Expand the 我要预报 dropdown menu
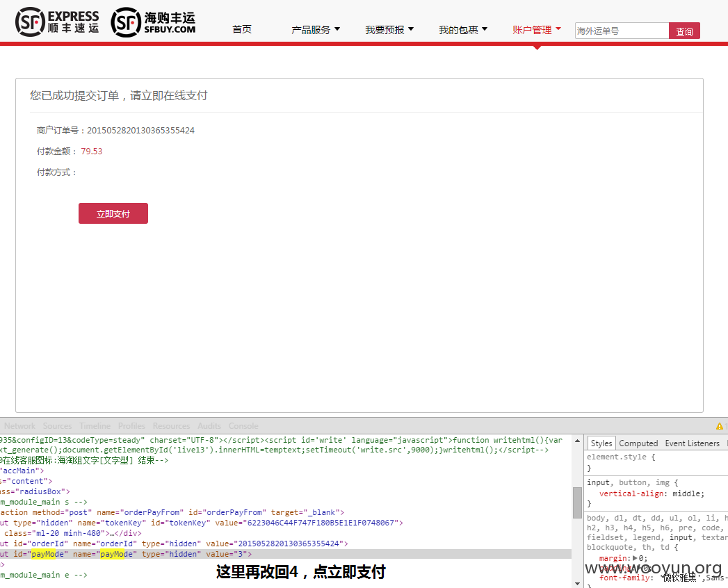Viewport: 728px width, 588px height. pyautogui.click(x=389, y=30)
